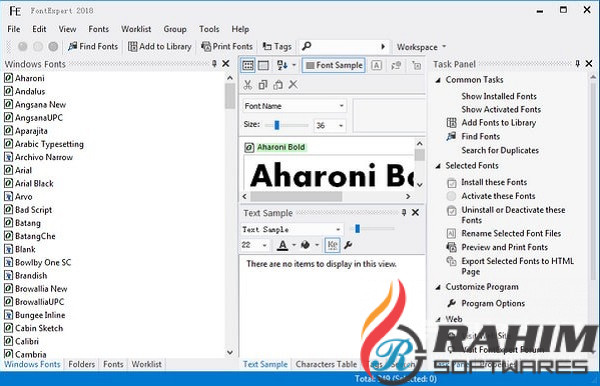Adjust the Text Sample size slider

click(x=357, y=229)
